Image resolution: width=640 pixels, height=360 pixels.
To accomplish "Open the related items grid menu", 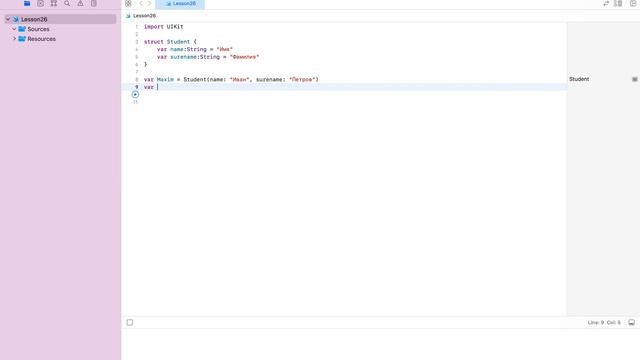I will [128, 3].
